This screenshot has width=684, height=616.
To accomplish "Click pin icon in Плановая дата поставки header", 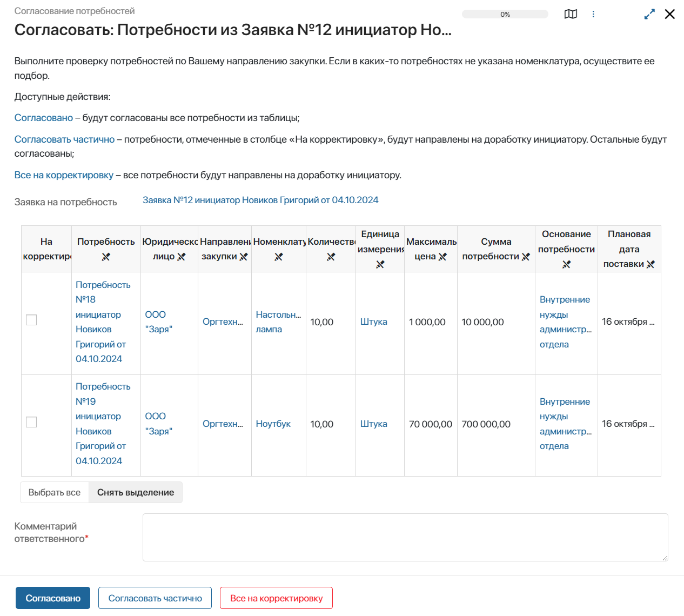I will coord(651,264).
